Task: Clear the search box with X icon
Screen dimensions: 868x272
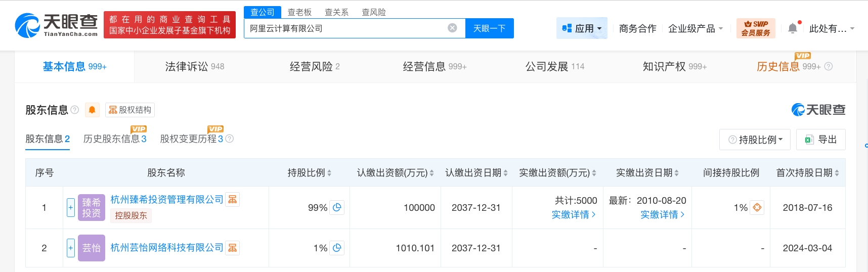Action: 452,28
